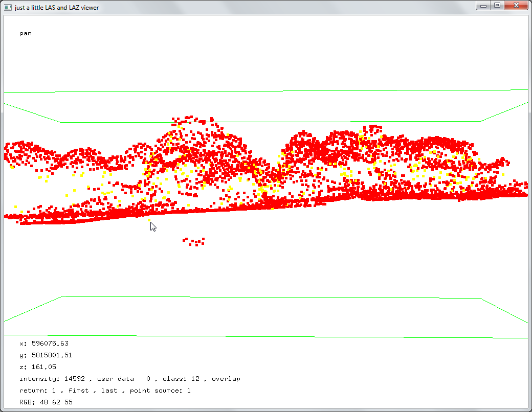The height and width of the screenshot is (412, 532).
Task: Click the y coordinate value 5815801.51
Action: [51, 355]
